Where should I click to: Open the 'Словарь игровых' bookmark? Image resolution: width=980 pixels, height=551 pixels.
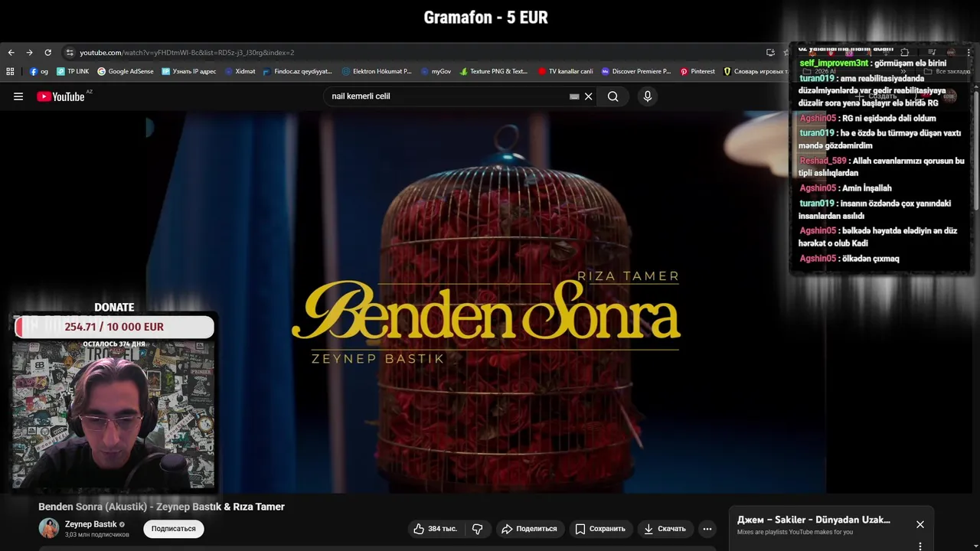pos(756,71)
